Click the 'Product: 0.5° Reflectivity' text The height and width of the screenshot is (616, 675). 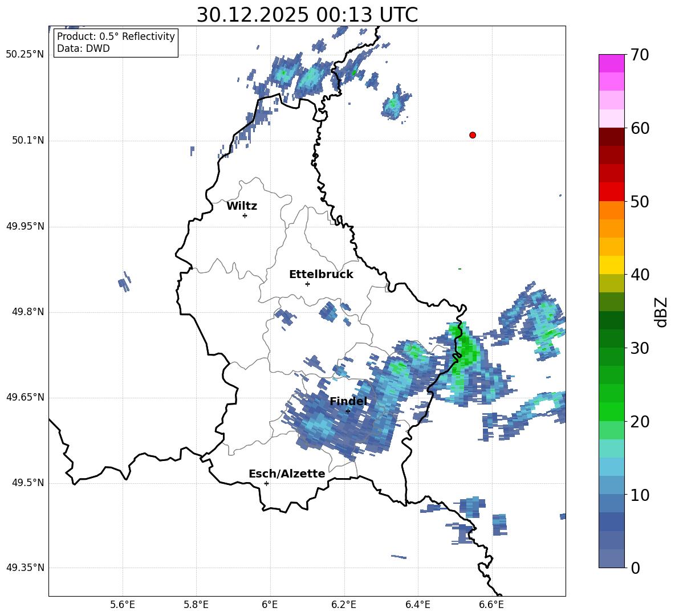116,36
